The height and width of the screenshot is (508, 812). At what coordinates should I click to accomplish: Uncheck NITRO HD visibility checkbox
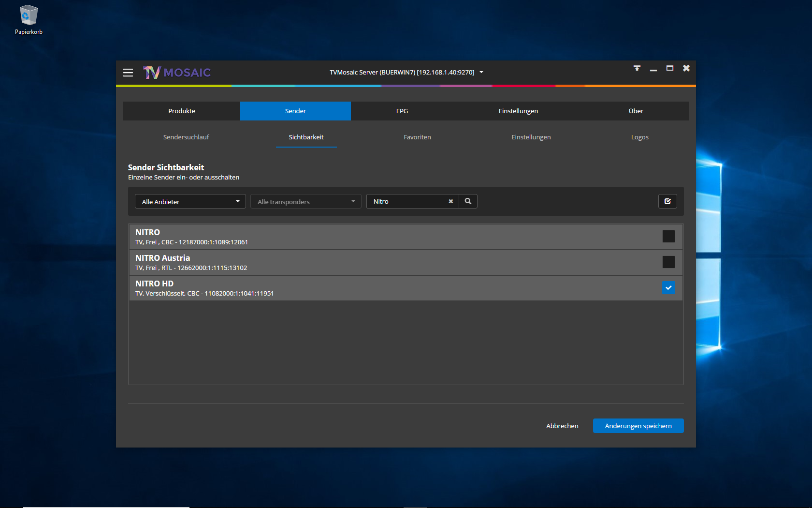(668, 287)
